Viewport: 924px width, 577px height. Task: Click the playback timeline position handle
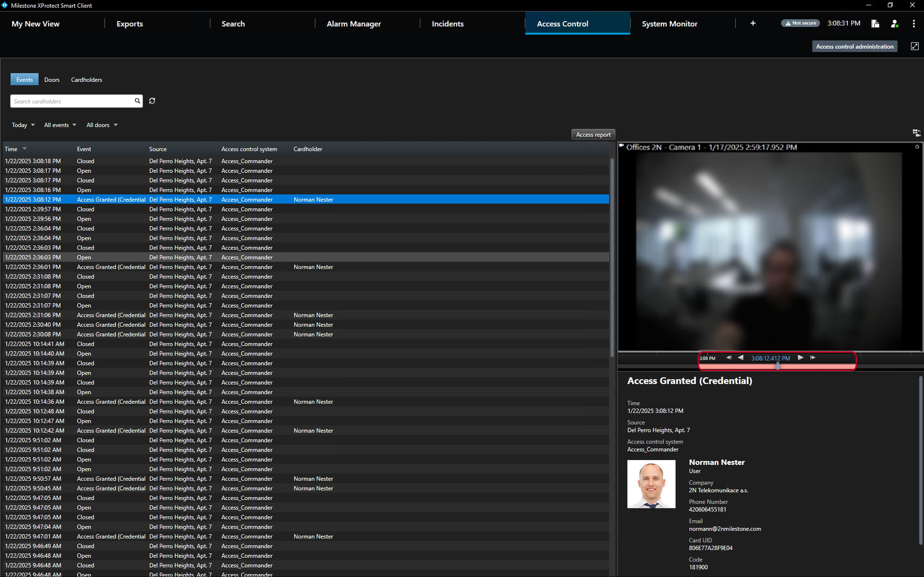pyautogui.click(x=778, y=366)
